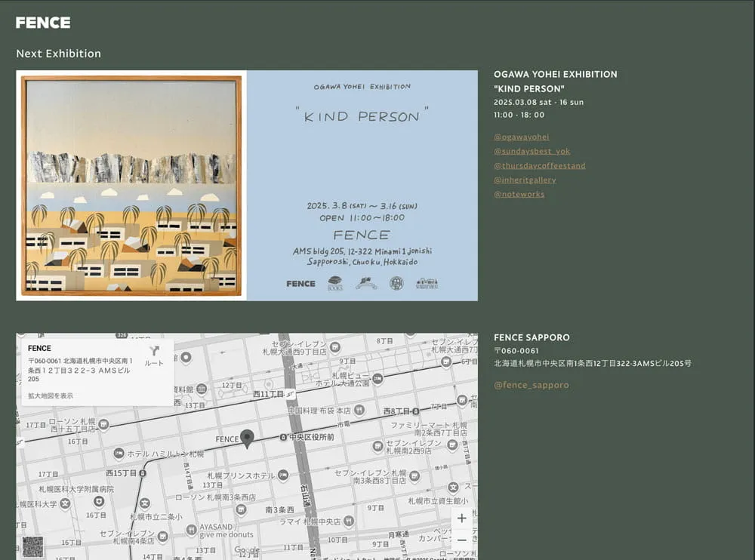Image resolution: width=755 pixels, height=560 pixels.
Task: Click the KIND PERSON exhibition banner image
Action: [x=247, y=186]
